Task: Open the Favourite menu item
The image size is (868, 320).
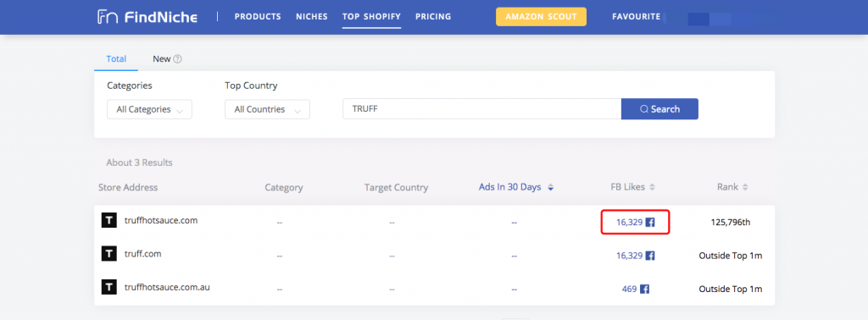Action: pos(636,17)
